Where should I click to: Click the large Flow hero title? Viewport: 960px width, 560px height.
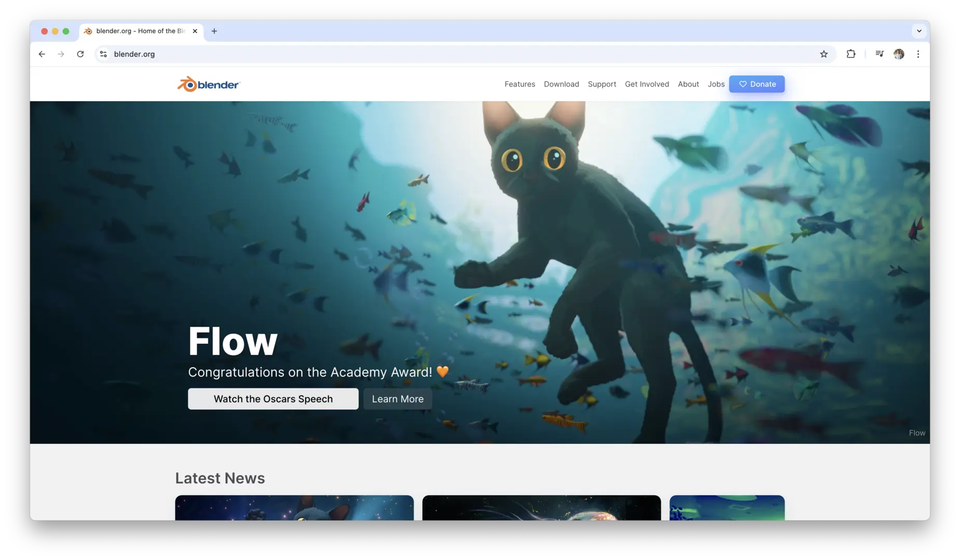(232, 341)
